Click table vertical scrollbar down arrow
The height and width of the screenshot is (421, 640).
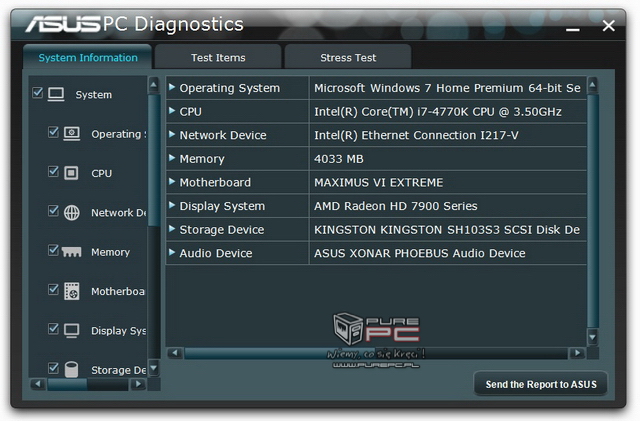coord(593,337)
